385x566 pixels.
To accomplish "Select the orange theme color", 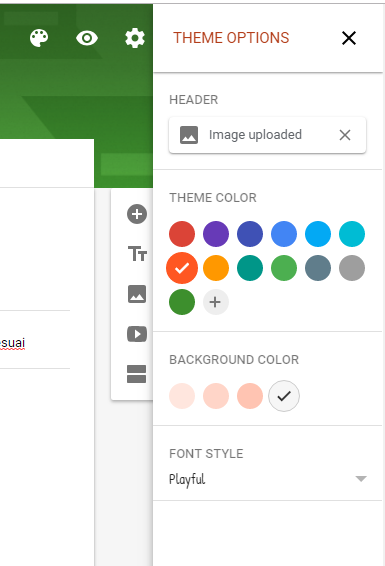I will (216, 268).
